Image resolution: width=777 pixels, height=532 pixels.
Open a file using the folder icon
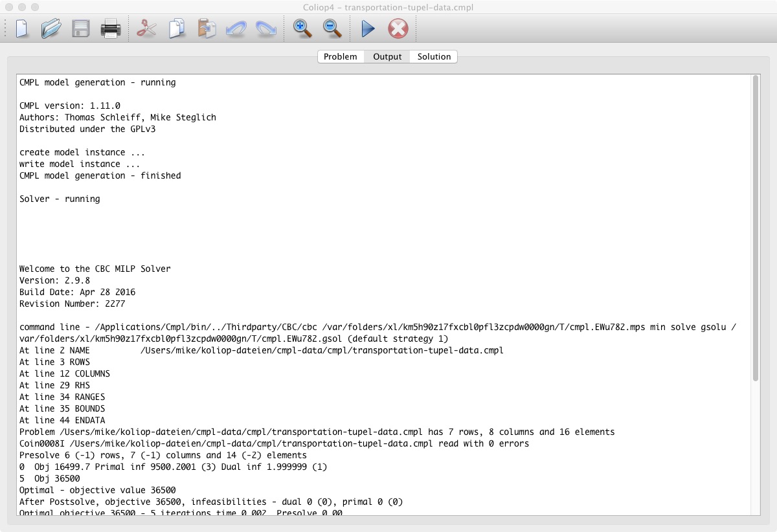click(x=51, y=29)
